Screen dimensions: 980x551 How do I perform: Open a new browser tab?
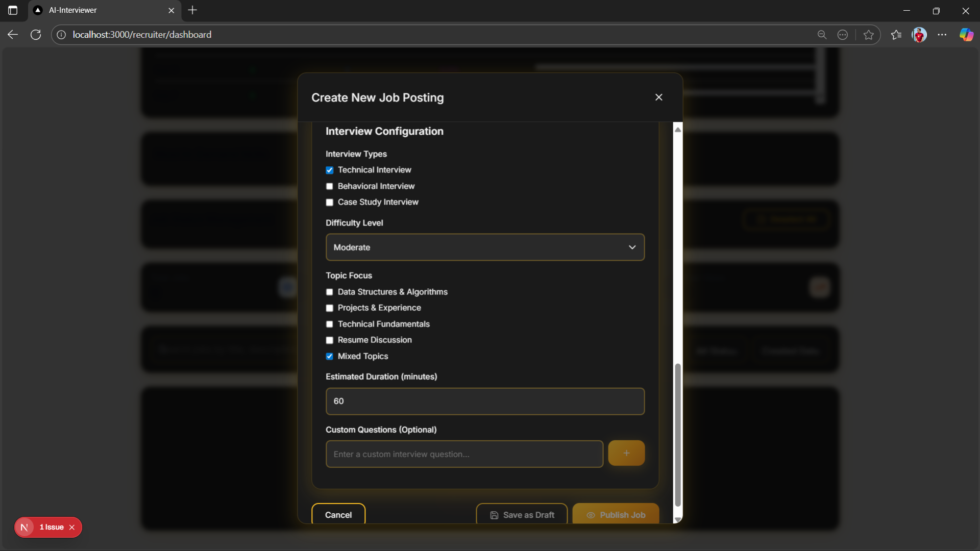[192, 10]
